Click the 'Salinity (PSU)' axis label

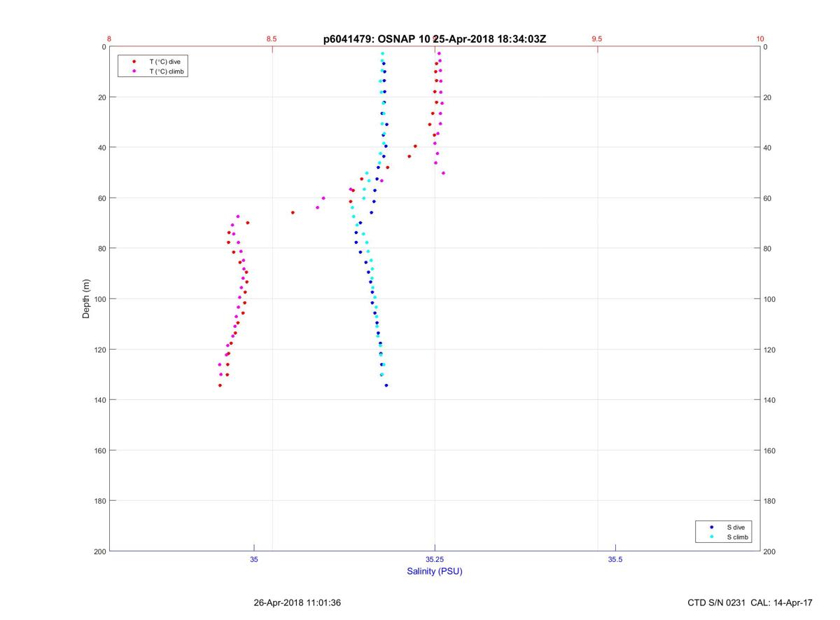(435, 572)
